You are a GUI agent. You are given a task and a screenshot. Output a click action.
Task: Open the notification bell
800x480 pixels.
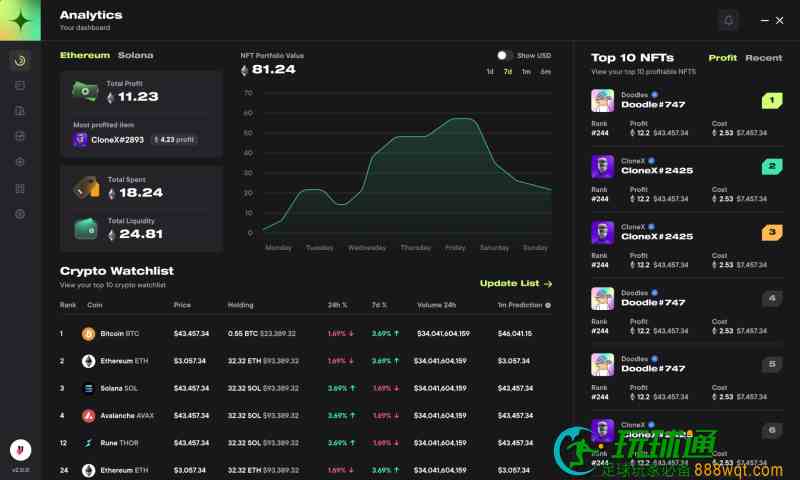point(729,20)
